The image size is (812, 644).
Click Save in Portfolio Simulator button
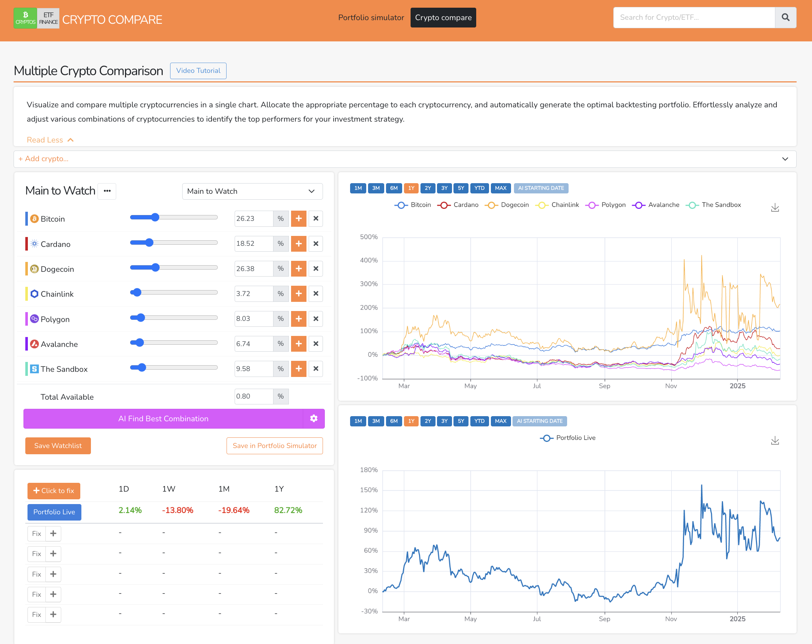click(x=275, y=446)
